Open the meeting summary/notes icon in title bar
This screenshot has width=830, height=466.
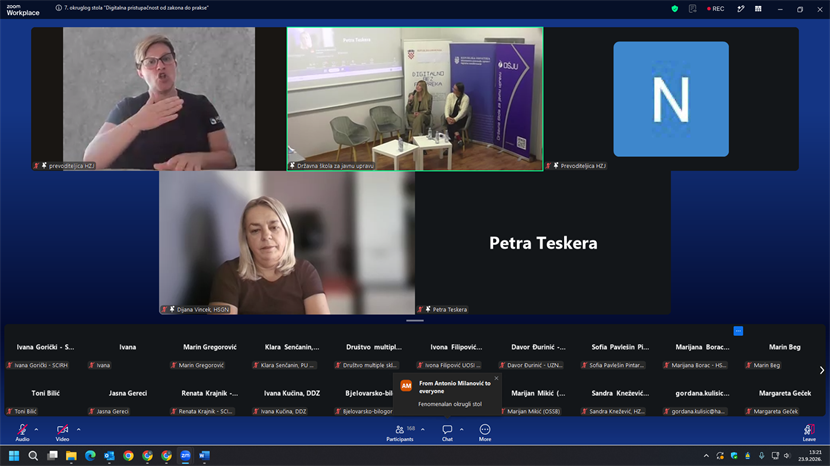click(x=692, y=9)
